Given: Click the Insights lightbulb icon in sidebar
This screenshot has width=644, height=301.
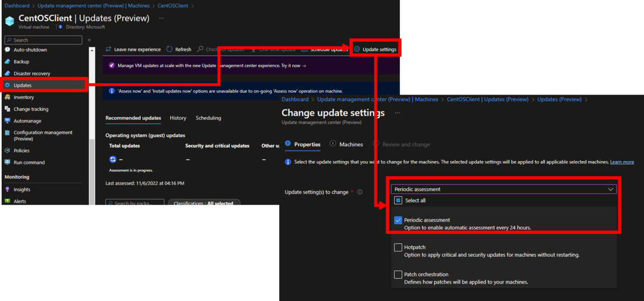Looking at the screenshot, I should pyautogui.click(x=8, y=190).
